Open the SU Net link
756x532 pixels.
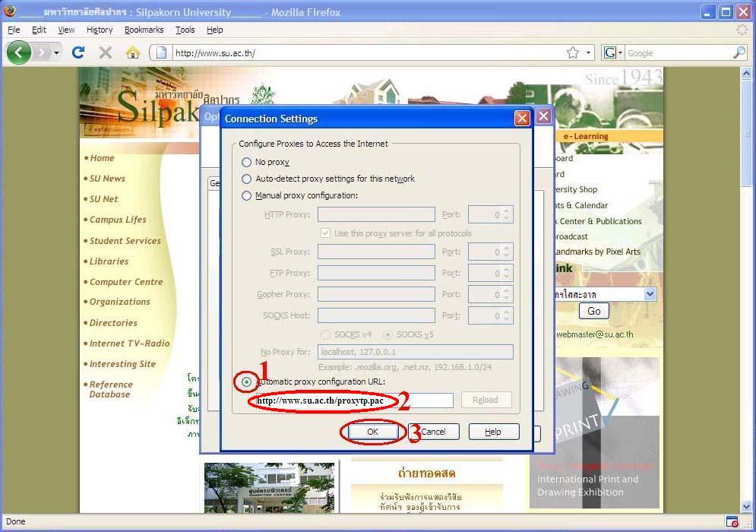[103, 199]
